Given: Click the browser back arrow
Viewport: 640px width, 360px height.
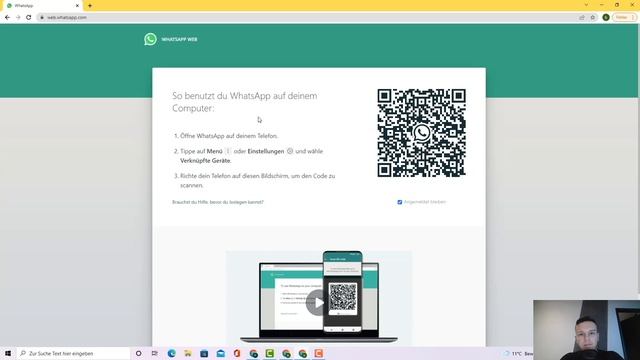Looking at the screenshot, I should click(x=7, y=18).
